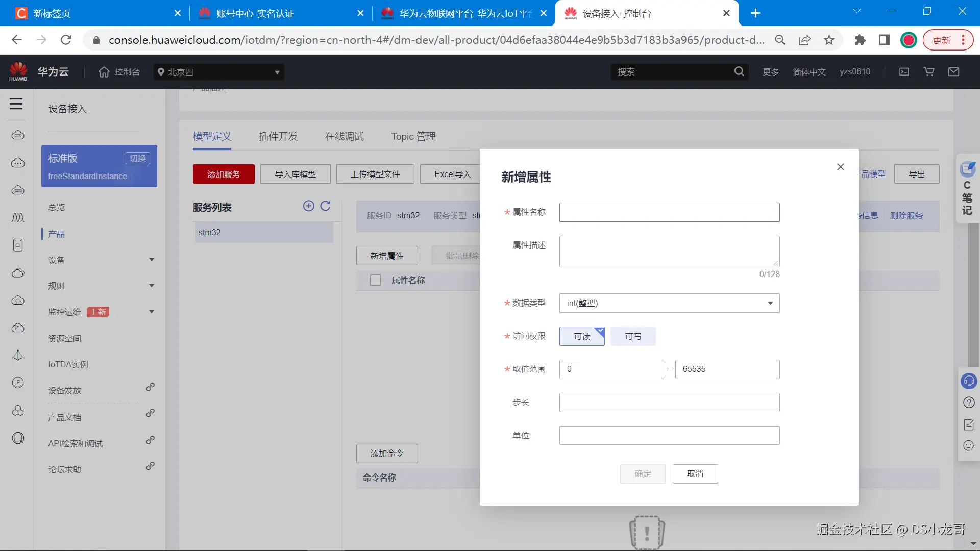The height and width of the screenshot is (551, 980).
Task: Click the help question mark icon
Action: pyautogui.click(x=968, y=403)
